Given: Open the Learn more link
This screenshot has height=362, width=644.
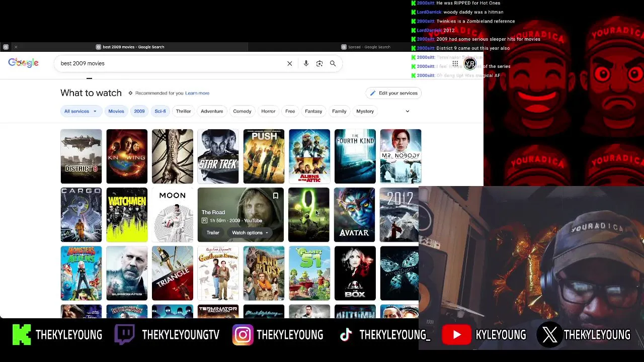Looking at the screenshot, I should [x=197, y=93].
